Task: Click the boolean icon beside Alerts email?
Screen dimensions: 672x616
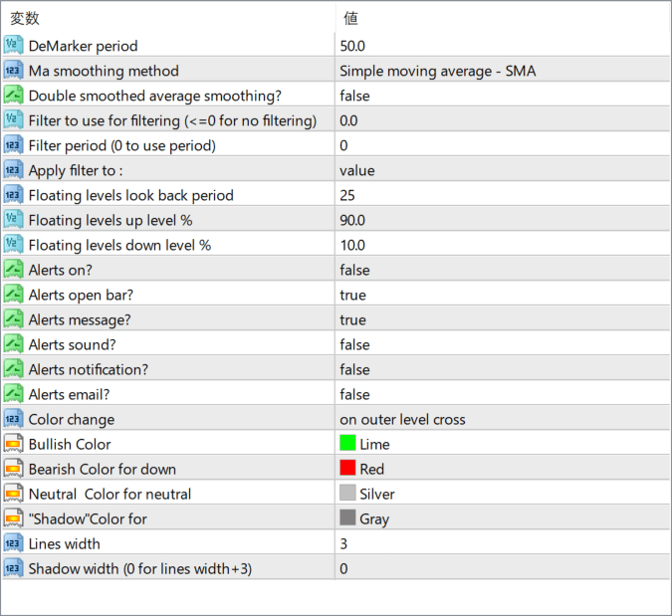Action: 13,394
